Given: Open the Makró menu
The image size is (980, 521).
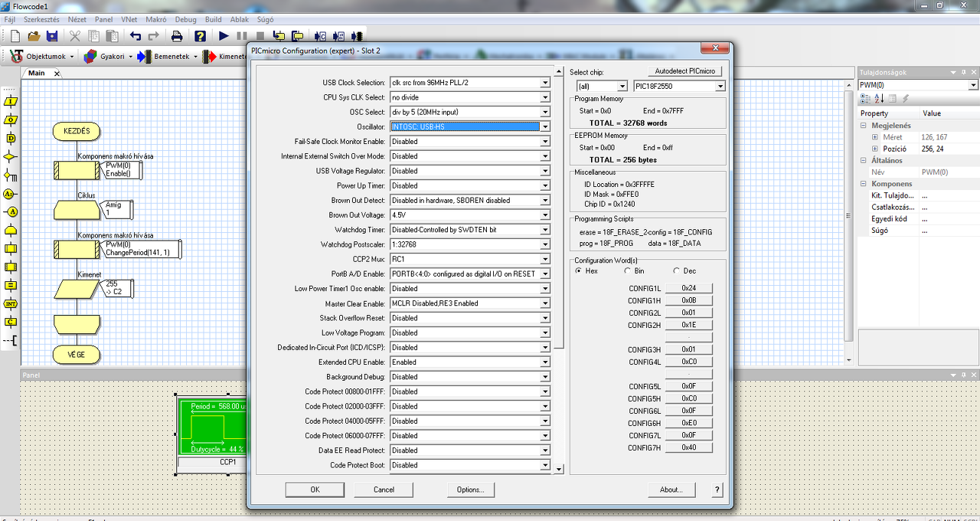Looking at the screenshot, I should [155, 18].
